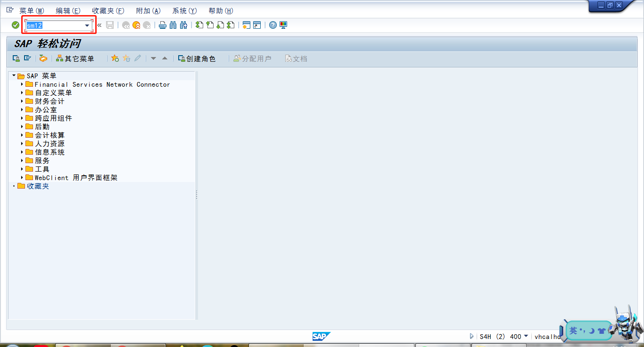Click the 创建角色 button
This screenshot has width=644, height=347.
(x=197, y=58)
